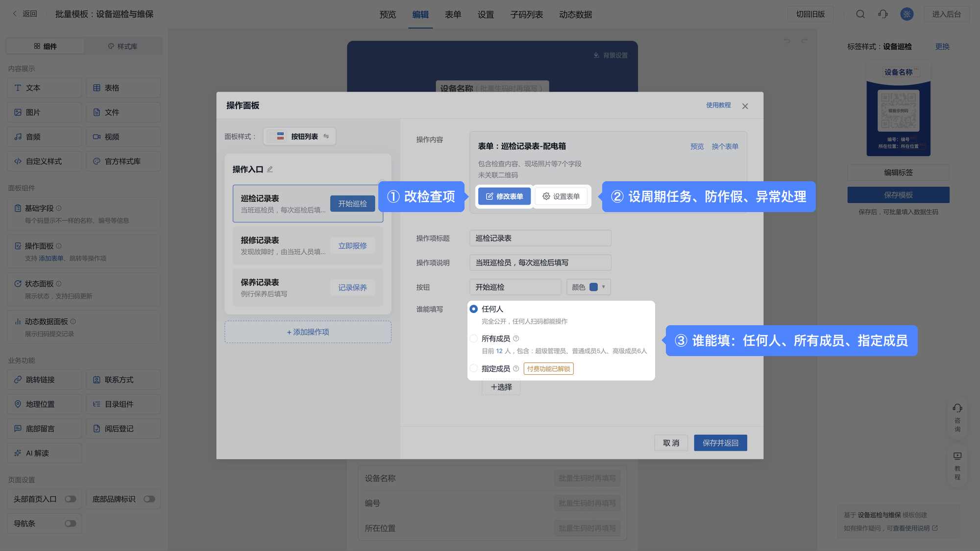Open the 咨询 floating icon

[957, 417]
